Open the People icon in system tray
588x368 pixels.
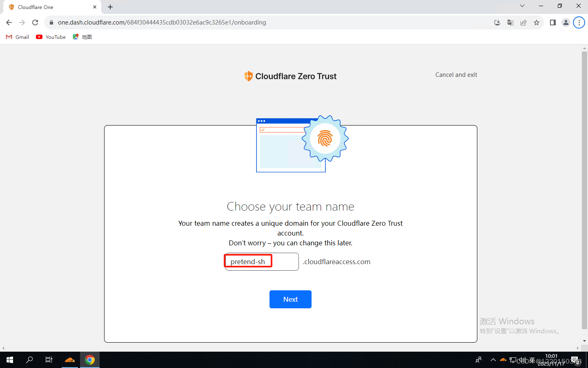[x=479, y=360]
